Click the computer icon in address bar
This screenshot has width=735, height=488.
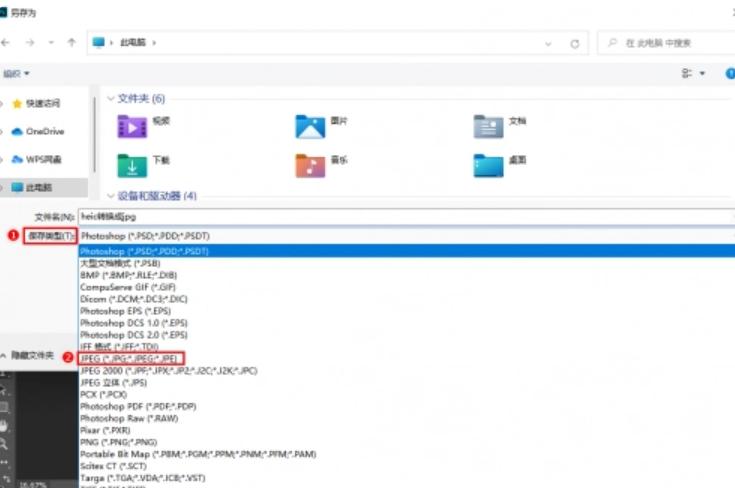(98, 43)
